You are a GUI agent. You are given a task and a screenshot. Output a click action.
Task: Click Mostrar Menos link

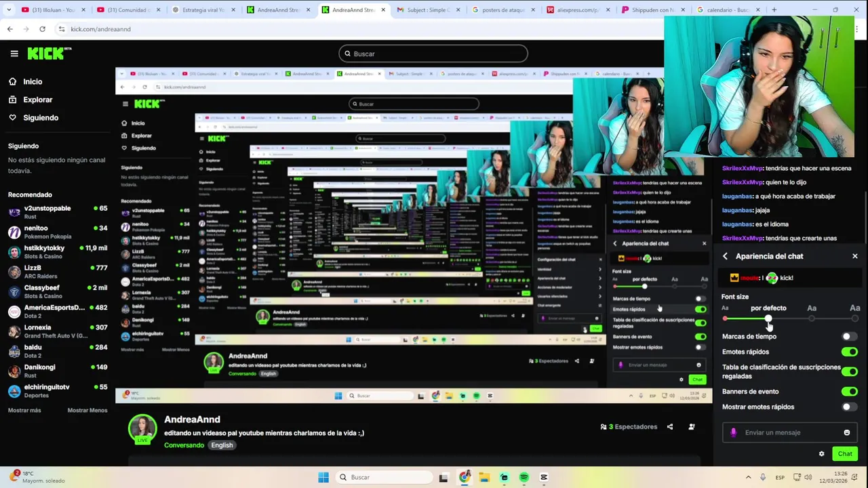click(87, 410)
